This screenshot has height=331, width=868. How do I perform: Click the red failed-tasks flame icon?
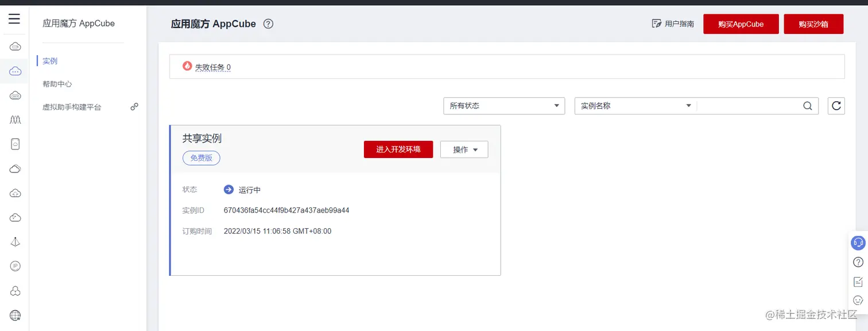coord(187,66)
